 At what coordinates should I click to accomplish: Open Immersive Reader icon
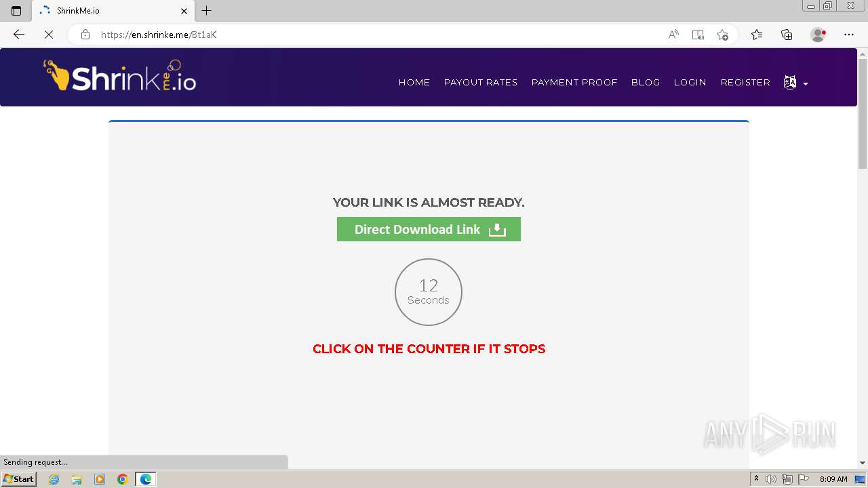tap(698, 35)
